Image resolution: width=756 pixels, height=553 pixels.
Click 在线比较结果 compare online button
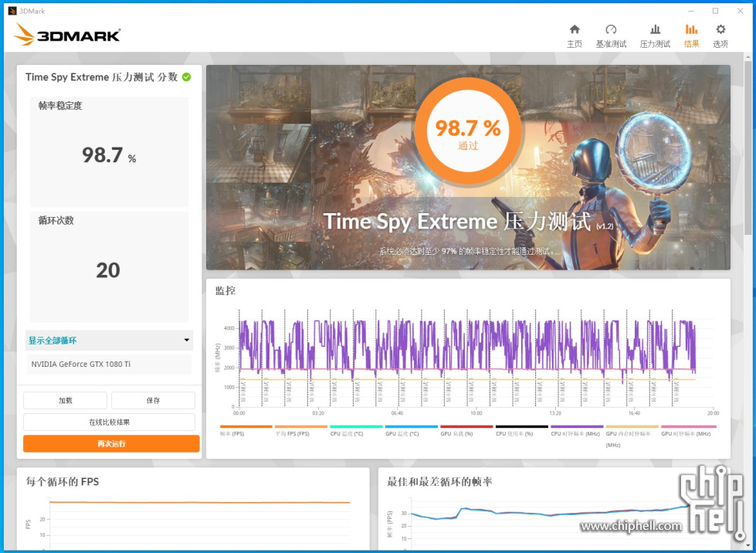click(109, 422)
